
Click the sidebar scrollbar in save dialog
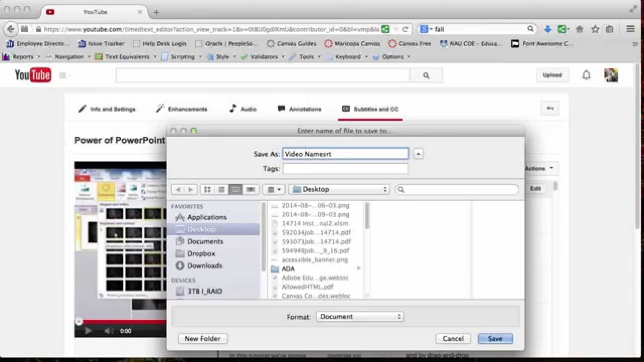point(263,236)
